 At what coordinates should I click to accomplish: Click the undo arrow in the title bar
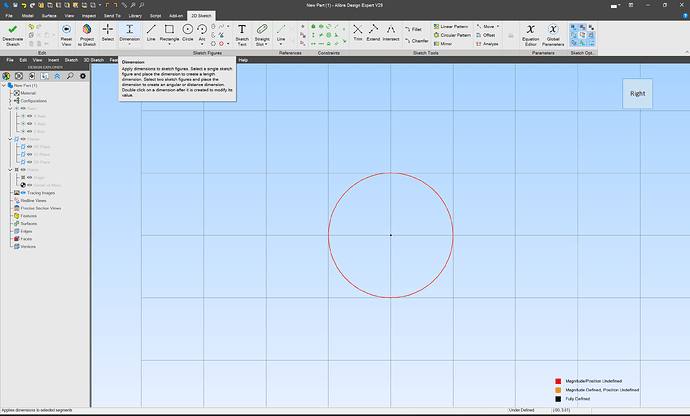tap(24, 5)
